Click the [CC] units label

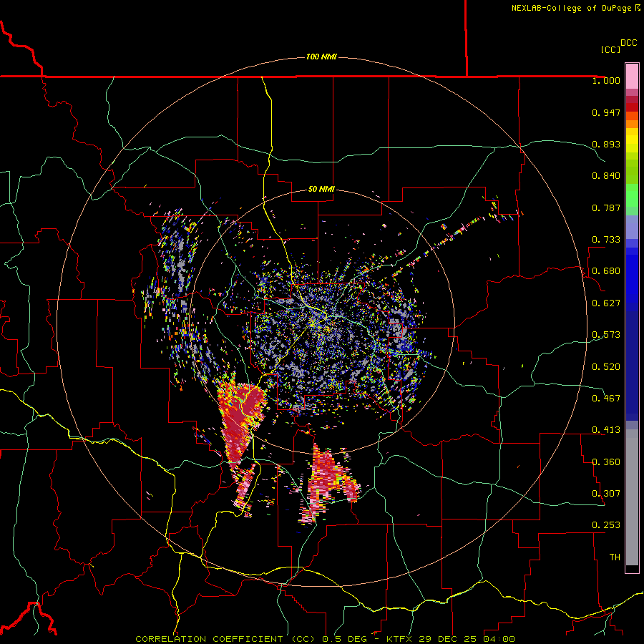pos(610,49)
